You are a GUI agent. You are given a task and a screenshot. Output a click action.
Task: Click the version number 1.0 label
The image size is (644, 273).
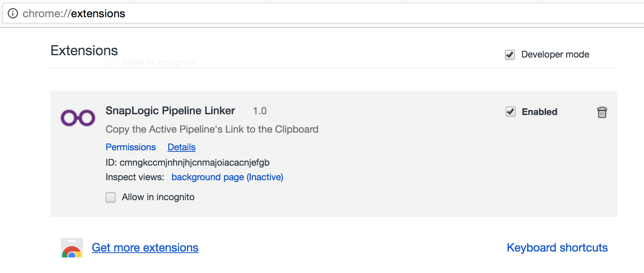tap(260, 111)
